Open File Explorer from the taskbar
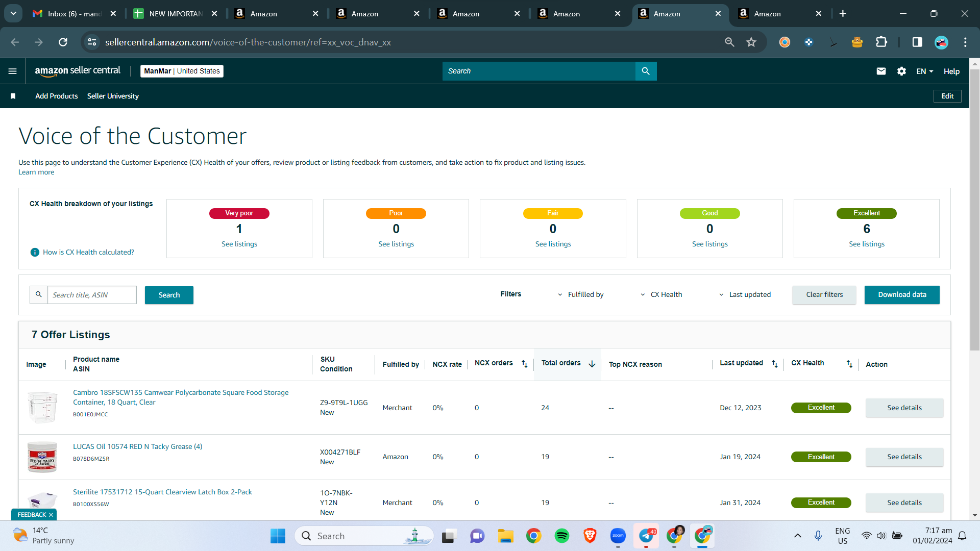Screen dimensions: 980x551 click(505, 536)
